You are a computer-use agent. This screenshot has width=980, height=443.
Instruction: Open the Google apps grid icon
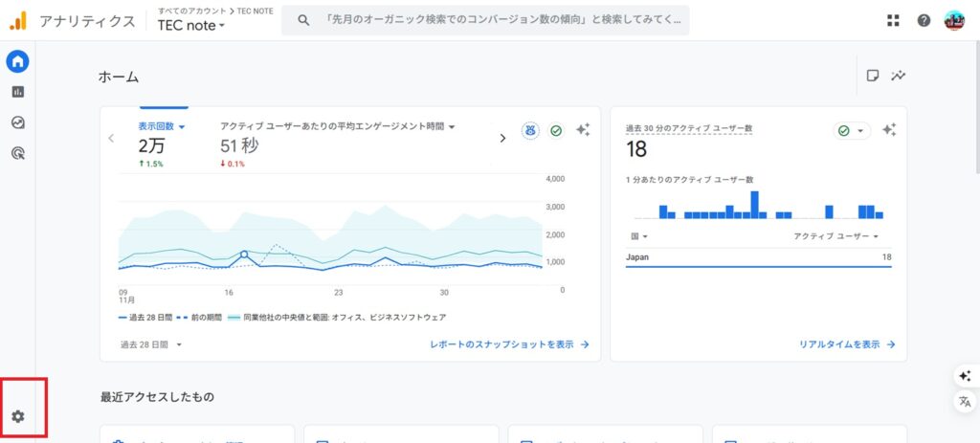(893, 20)
